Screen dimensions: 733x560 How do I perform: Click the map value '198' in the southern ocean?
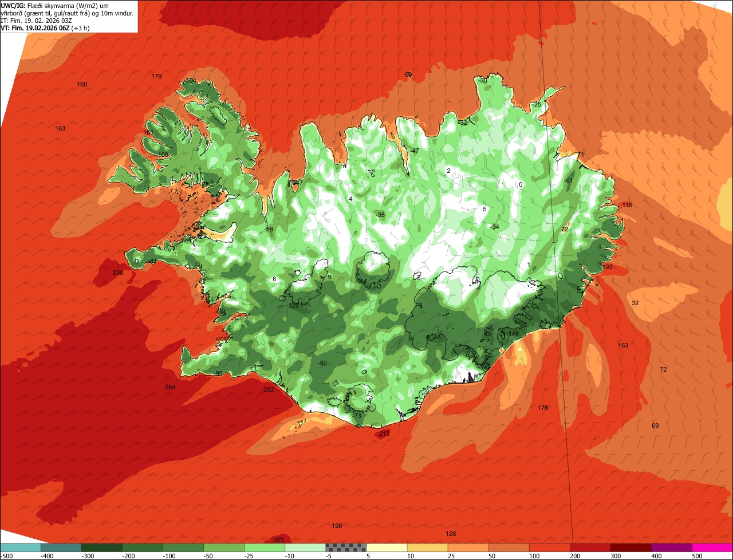337,526
